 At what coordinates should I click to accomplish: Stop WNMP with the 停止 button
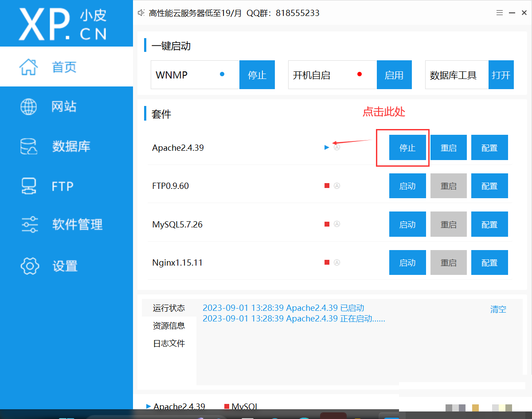tap(257, 75)
